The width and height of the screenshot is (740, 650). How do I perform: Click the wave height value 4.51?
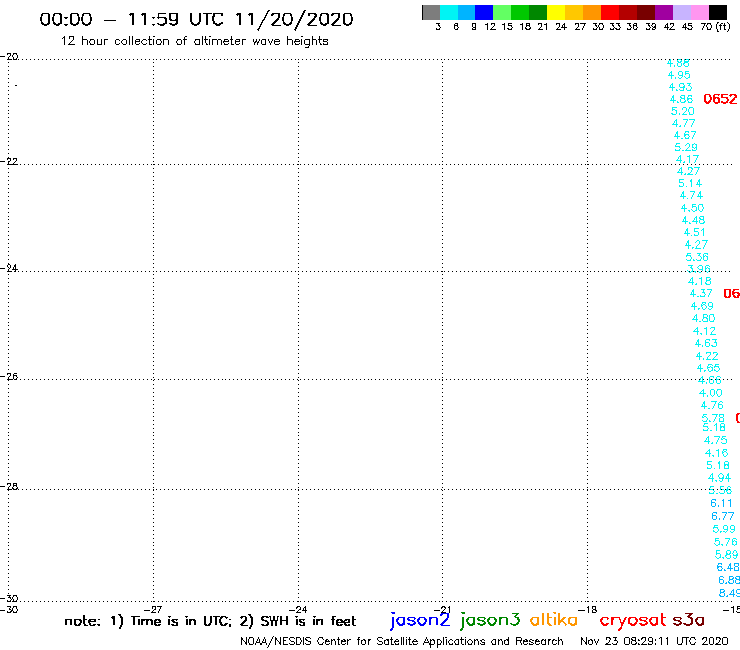coord(695,232)
